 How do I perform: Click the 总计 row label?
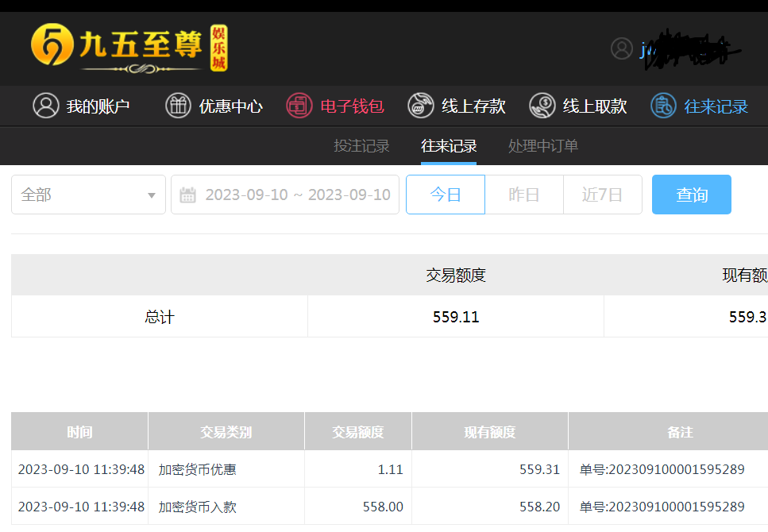[x=160, y=317]
